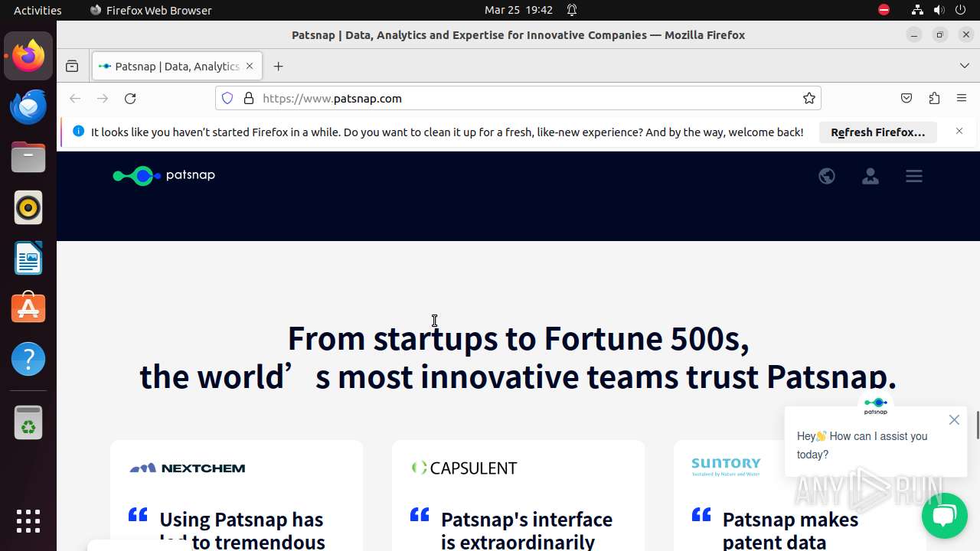Open the user account icon on Patsnap

(x=871, y=176)
